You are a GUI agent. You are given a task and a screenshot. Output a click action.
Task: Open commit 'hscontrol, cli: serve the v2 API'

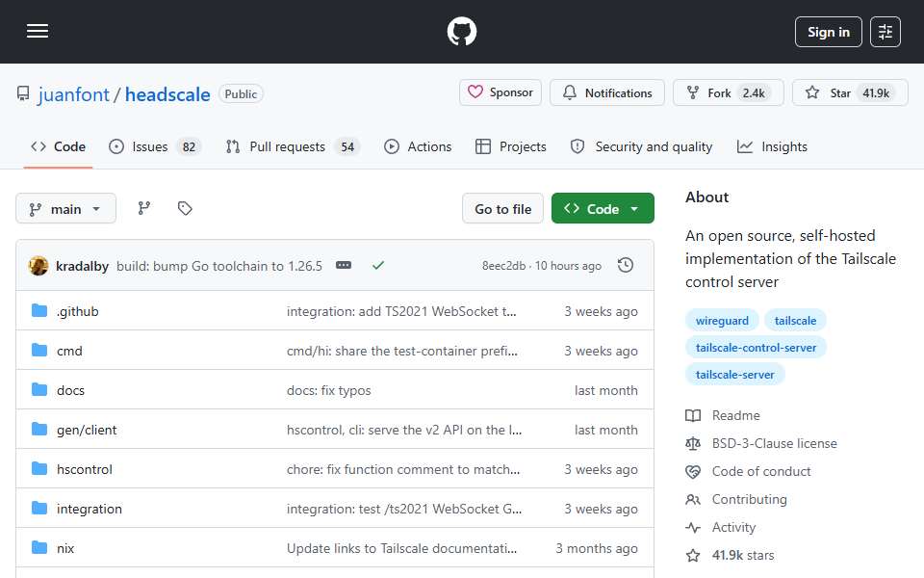403,430
